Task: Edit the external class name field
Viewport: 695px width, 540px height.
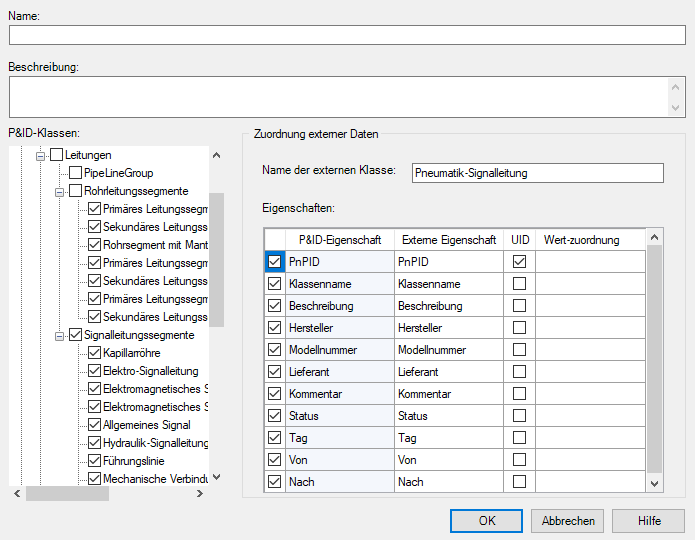Action: (537, 173)
